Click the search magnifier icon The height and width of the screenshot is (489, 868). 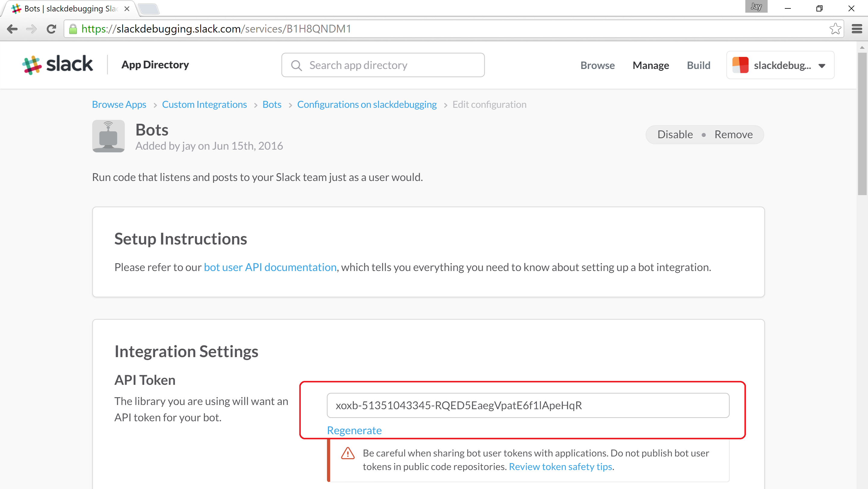296,65
